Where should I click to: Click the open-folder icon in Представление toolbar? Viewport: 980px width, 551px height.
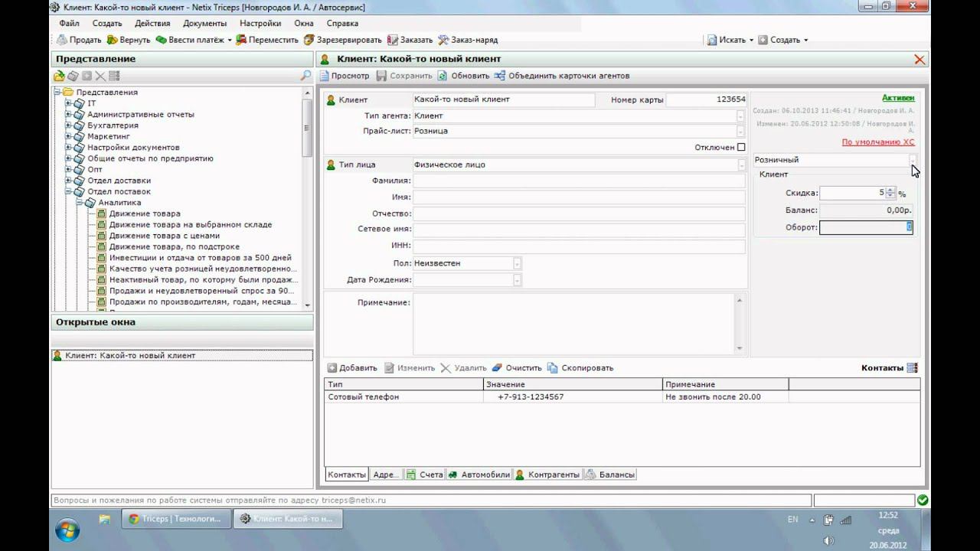coord(59,76)
